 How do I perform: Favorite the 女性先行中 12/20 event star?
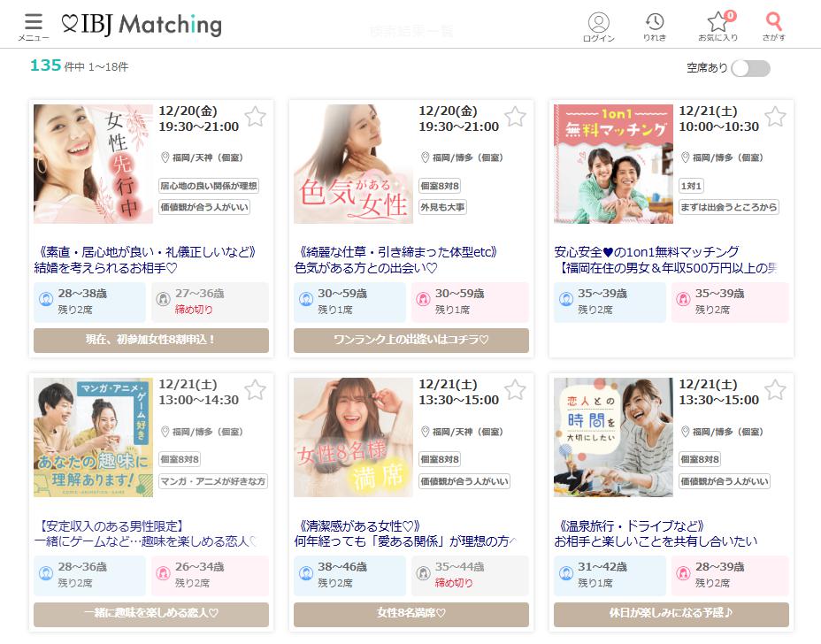pos(256,117)
